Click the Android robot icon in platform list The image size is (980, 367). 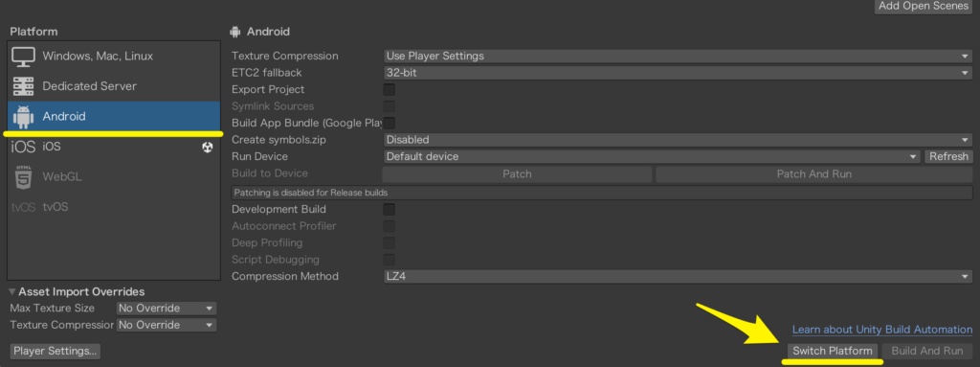pyautogui.click(x=23, y=117)
